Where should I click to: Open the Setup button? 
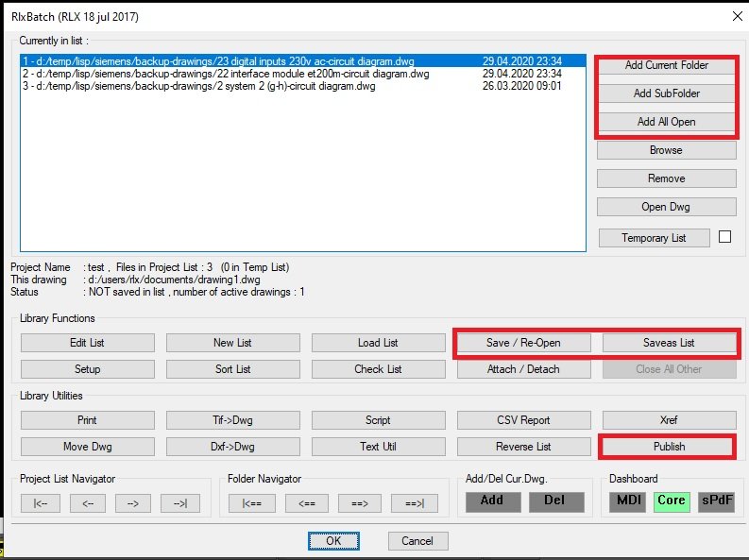pyautogui.click(x=88, y=369)
